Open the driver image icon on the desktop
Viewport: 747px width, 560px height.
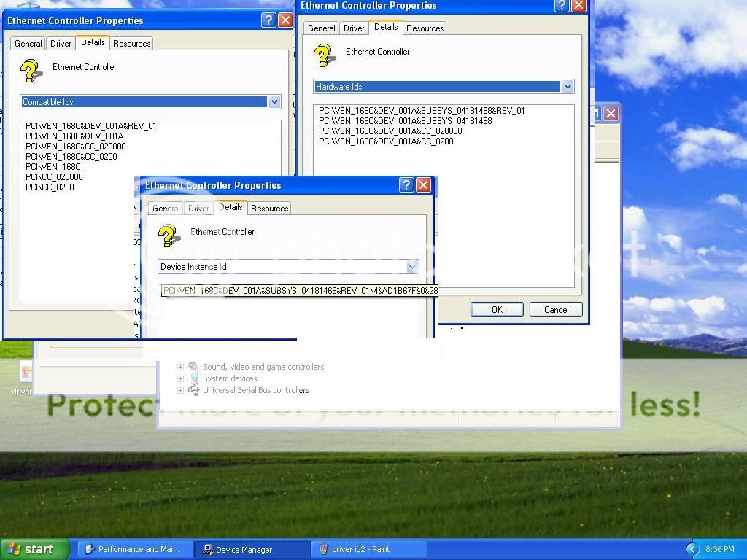tap(24, 372)
